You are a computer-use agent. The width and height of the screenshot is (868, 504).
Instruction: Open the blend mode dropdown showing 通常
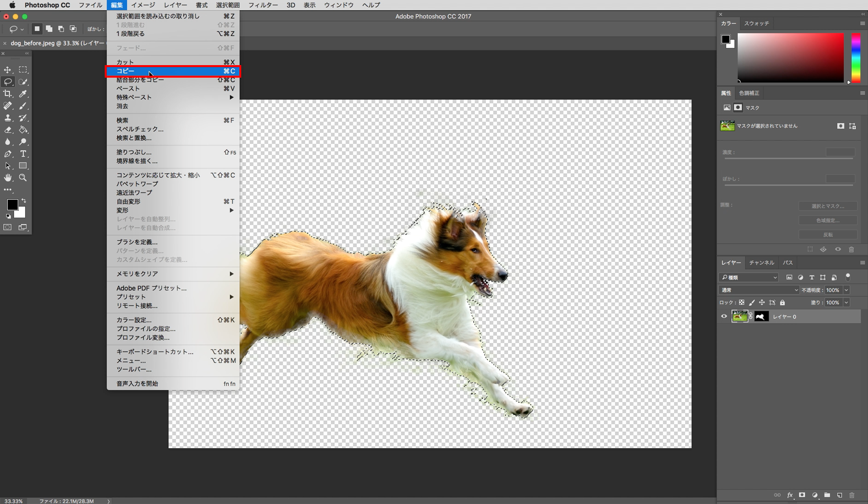(758, 290)
